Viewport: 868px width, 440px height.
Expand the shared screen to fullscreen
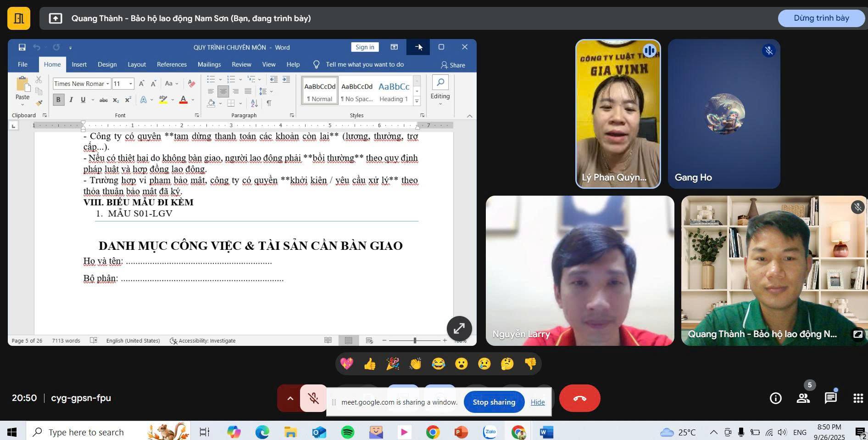459,328
